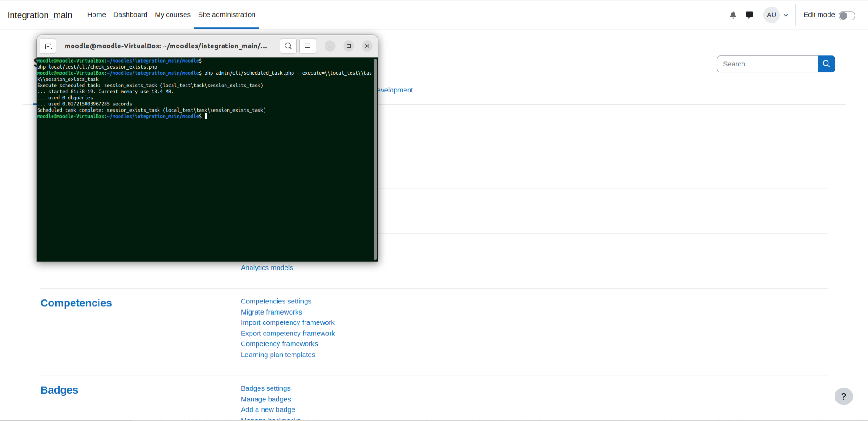Open Export competency framework
Screen dimensions: 868x421
288,333
